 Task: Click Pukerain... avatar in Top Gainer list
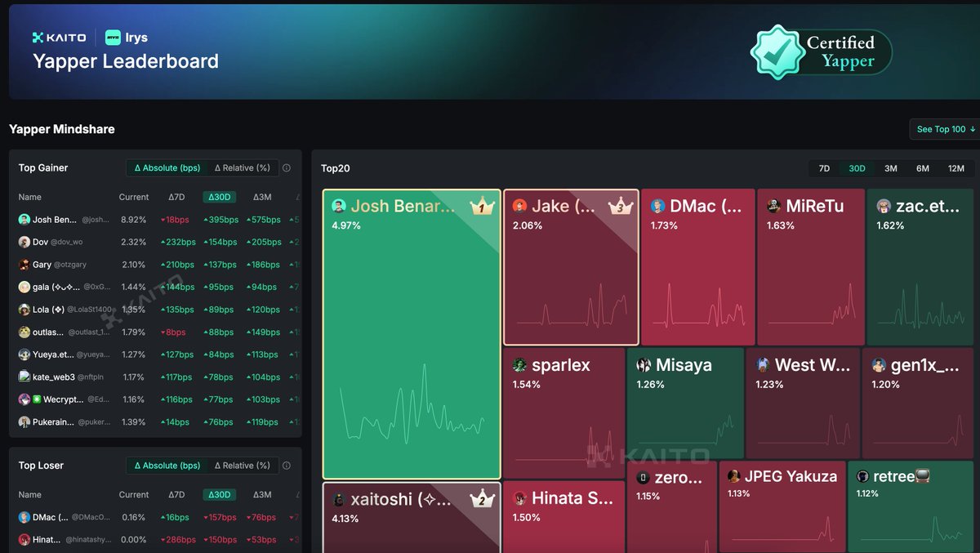click(24, 422)
